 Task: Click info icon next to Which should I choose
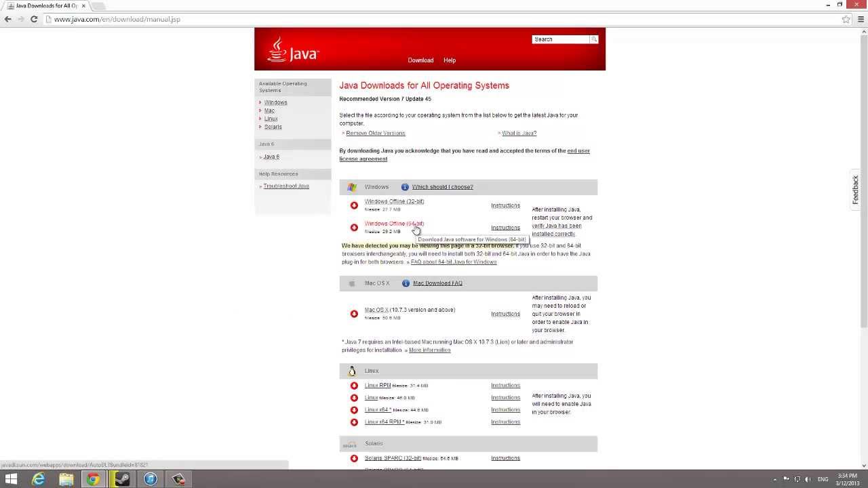click(x=405, y=187)
